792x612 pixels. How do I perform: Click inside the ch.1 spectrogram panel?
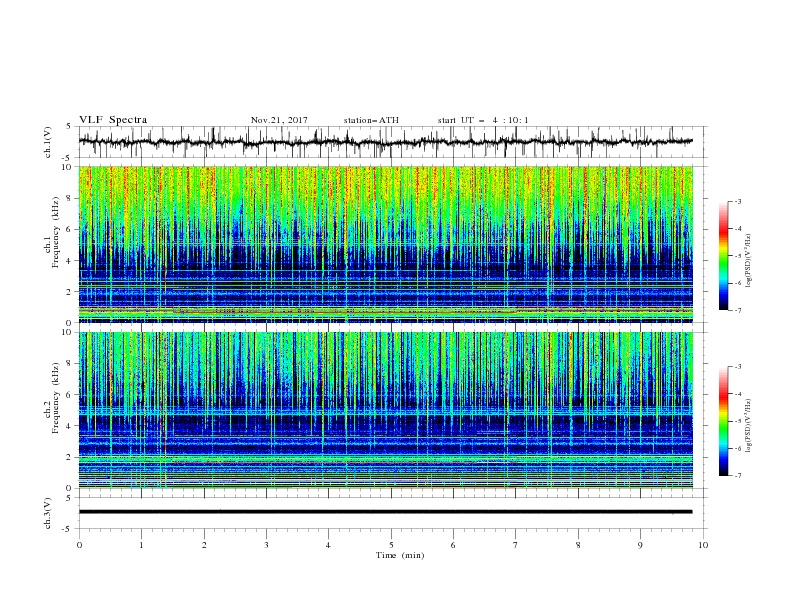click(386, 244)
